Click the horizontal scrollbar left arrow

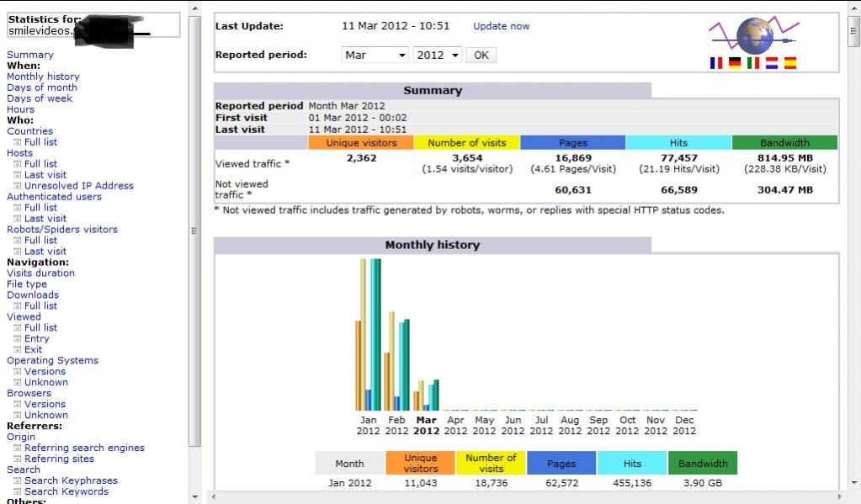click(x=213, y=497)
